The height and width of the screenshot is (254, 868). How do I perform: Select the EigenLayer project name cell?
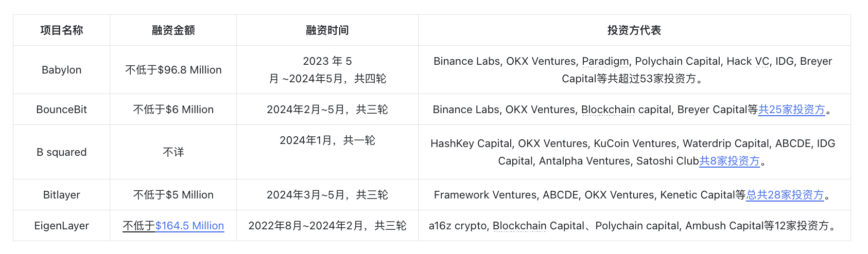pos(62,226)
